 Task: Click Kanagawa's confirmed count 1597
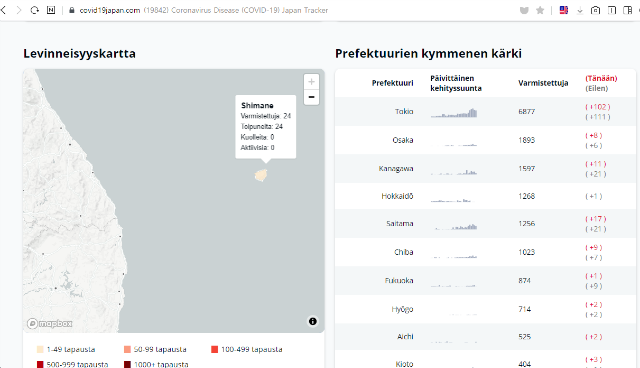coord(527,168)
